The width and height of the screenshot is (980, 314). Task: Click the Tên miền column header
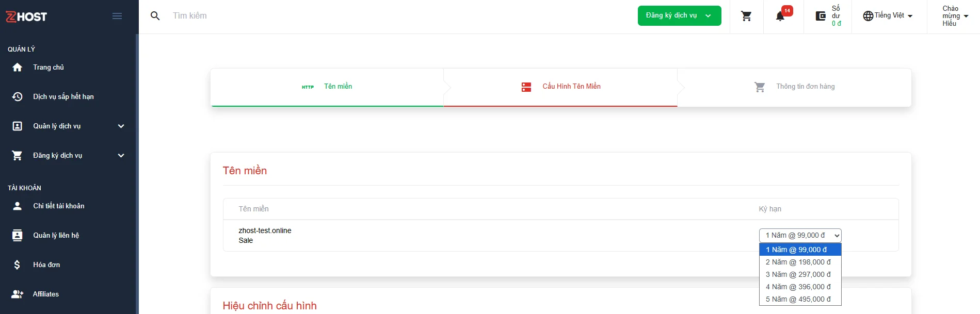pyautogui.click(x=253, y=209)
